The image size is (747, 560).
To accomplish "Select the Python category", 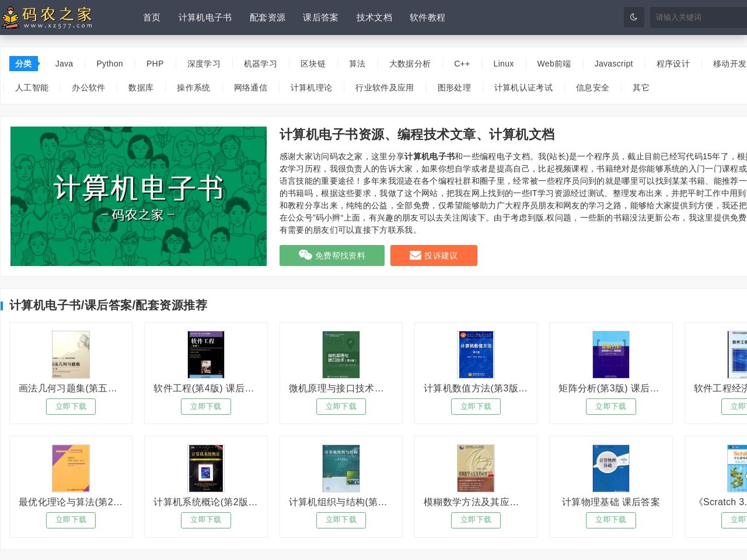I will click(110, 64).
